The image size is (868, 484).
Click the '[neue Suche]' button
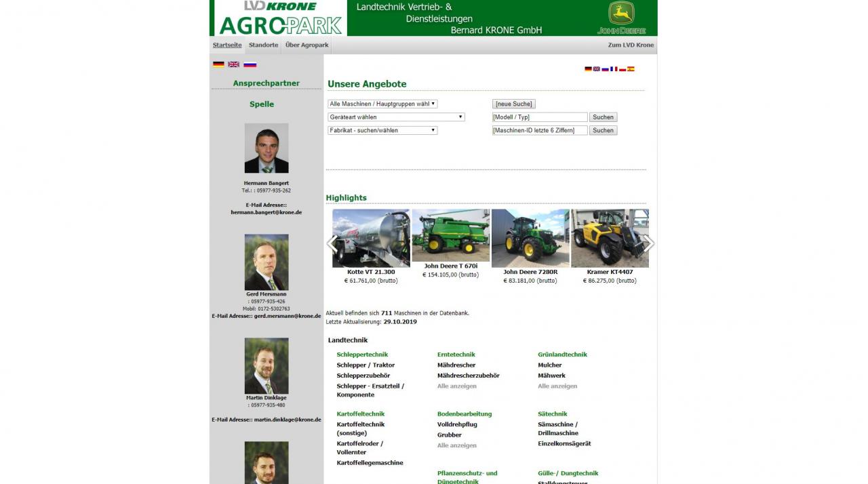[x=513, y=104]
